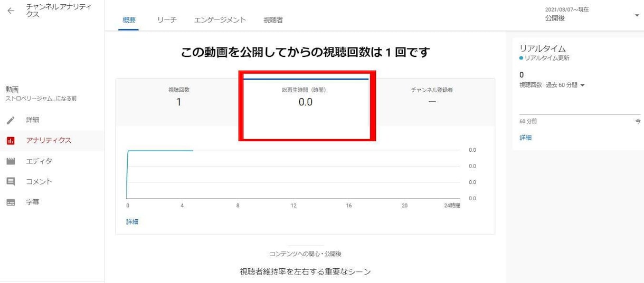Click the video title ストロベリージャム…になる前
644x283 pixels.
coord(41,99)
